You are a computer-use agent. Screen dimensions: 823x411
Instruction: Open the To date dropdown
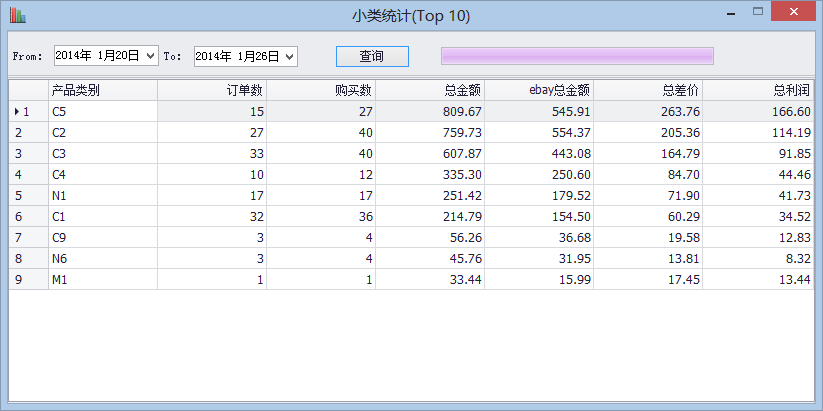(x=290, y=57)
